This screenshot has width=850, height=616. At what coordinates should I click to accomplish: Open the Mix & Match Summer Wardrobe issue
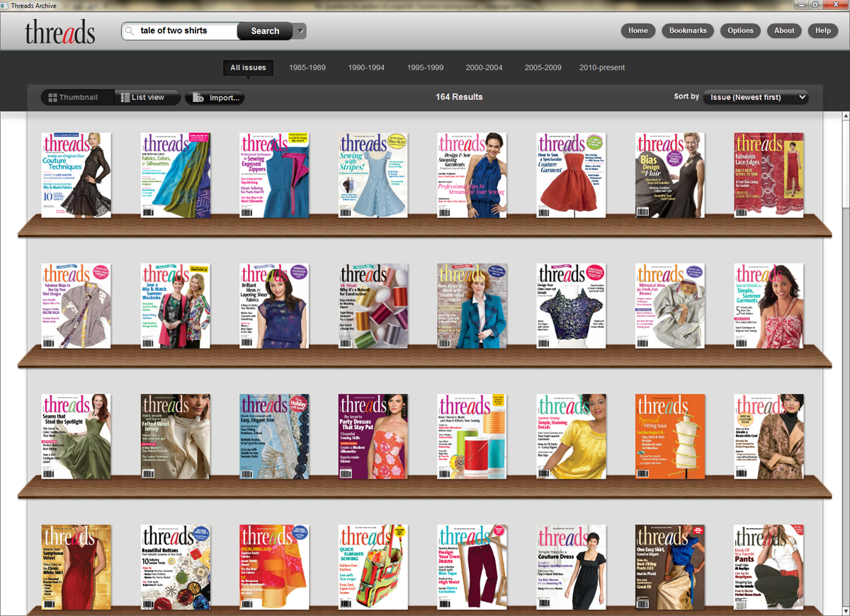coord(176,306)
